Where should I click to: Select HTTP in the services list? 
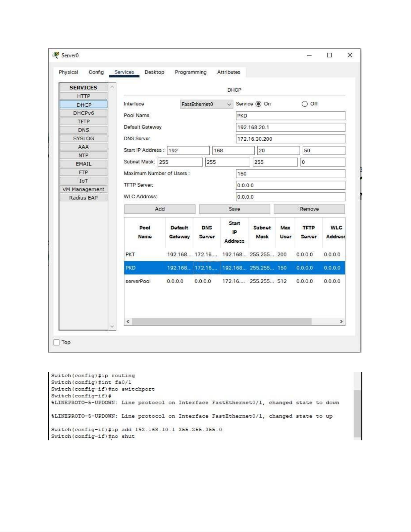tap(84, 96)
